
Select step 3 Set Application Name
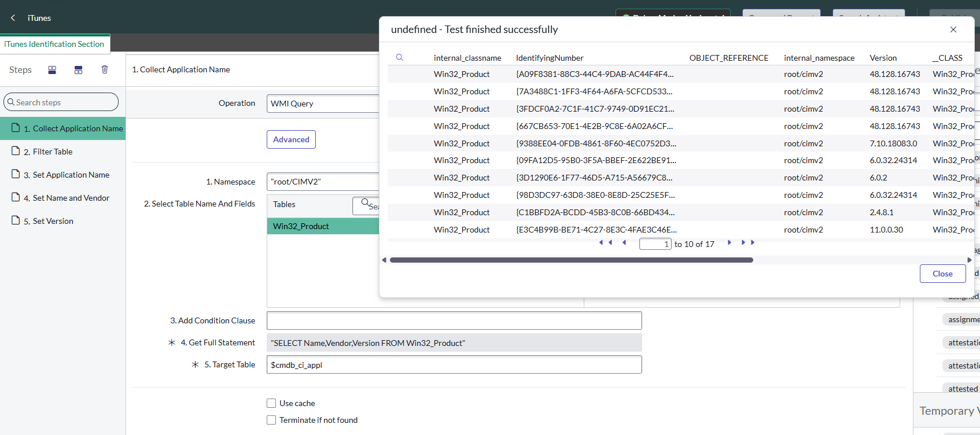click(63, 175)
